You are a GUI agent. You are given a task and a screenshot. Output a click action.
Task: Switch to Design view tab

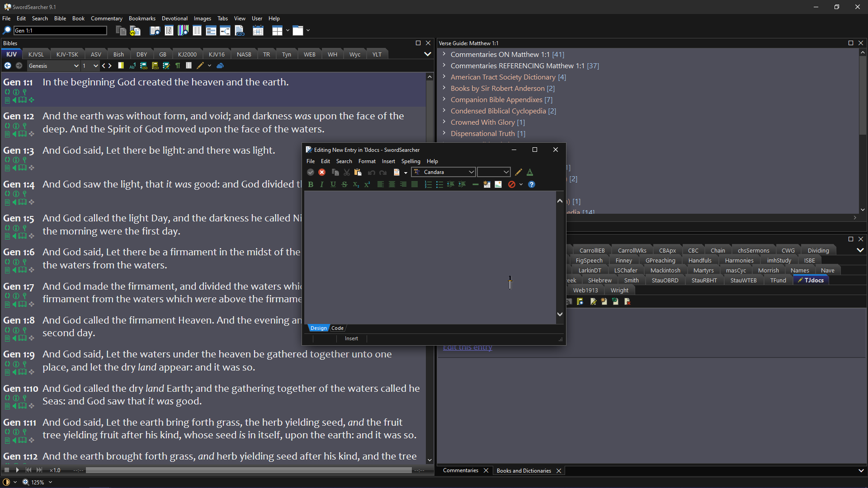(318, 328)
